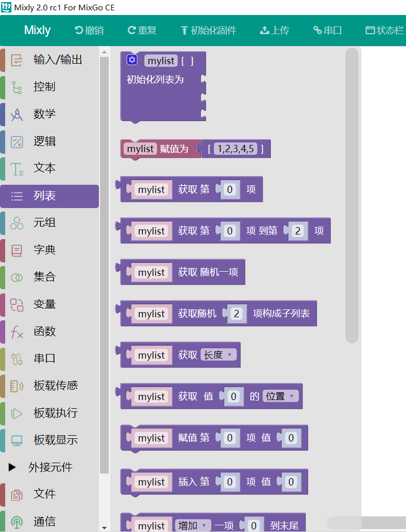406x532 pixels.
Task: Click the category list scroll down arrow
Action: (x=104, y=527)
